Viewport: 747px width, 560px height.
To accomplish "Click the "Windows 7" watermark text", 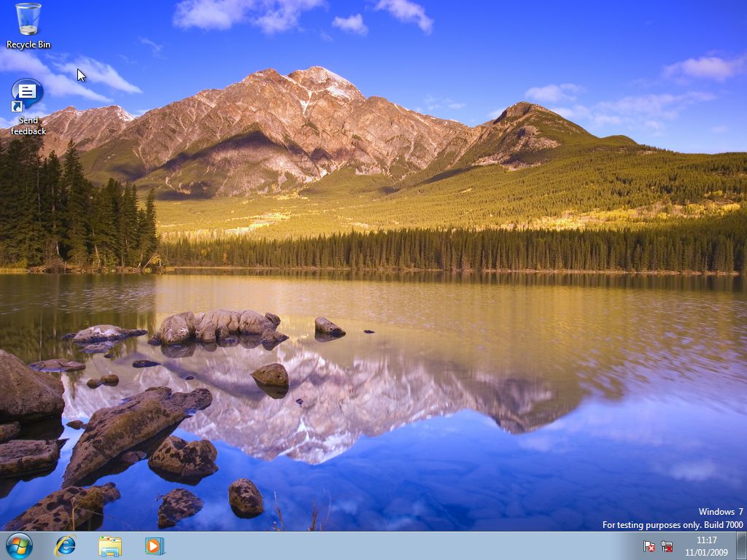I will click(721, 512).
